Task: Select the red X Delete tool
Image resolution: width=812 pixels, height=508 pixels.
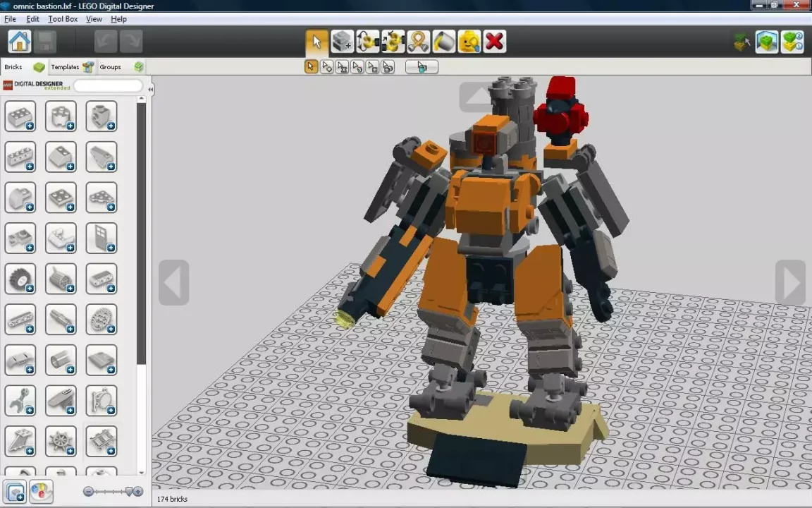Action: click(x=495, y=42)
